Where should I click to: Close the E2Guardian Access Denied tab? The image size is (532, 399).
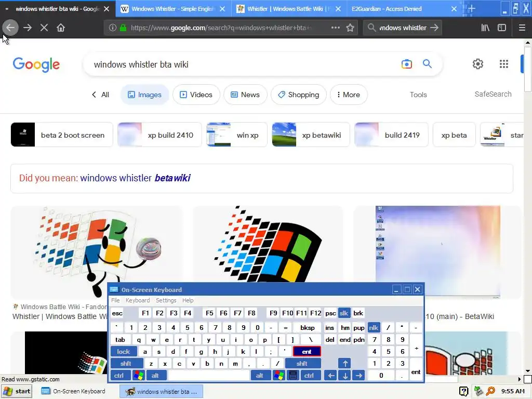(454, 9)
